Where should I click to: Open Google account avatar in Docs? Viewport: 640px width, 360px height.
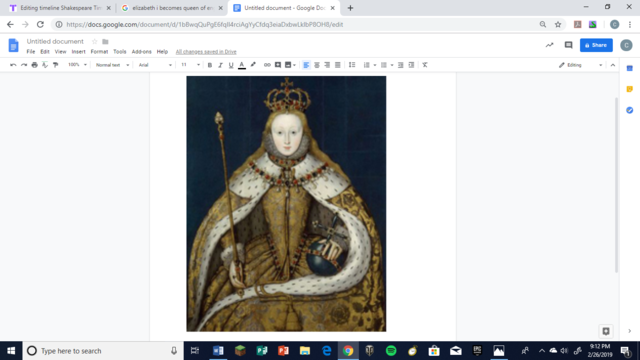[626, 45]
